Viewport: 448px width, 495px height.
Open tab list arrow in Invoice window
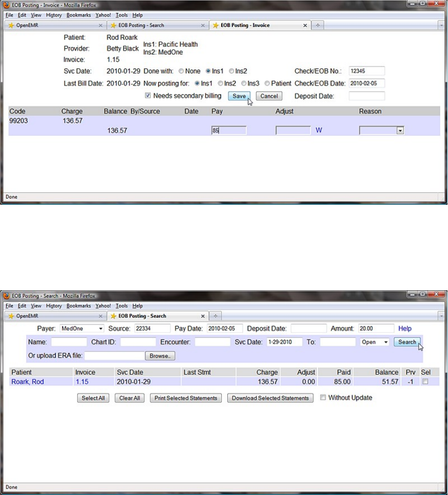pos(441,25)
